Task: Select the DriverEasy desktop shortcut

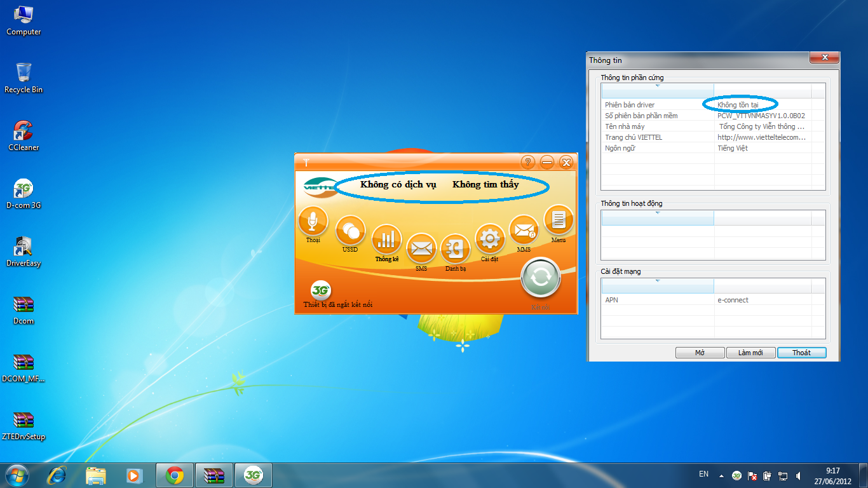Action: click(x=24, y=252)
